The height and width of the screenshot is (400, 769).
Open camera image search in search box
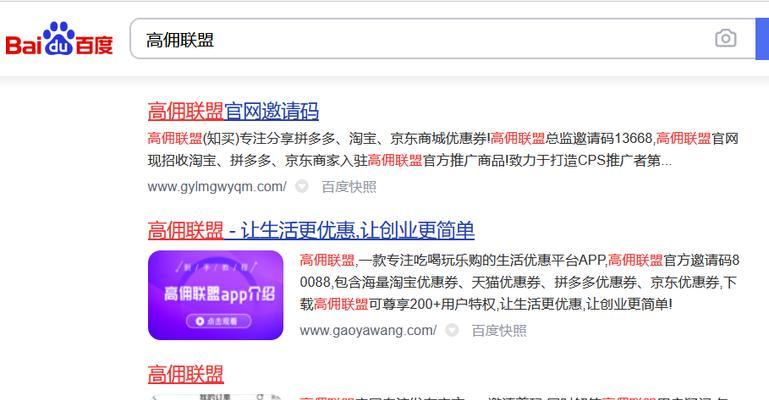(x=725, y=38)
